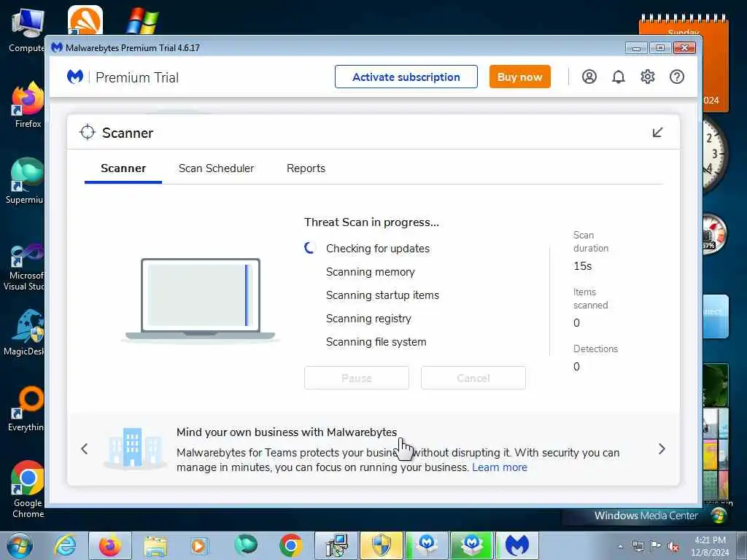Open Chrome from the taskbar
The image size is (747, 560).
pos(290,545)
